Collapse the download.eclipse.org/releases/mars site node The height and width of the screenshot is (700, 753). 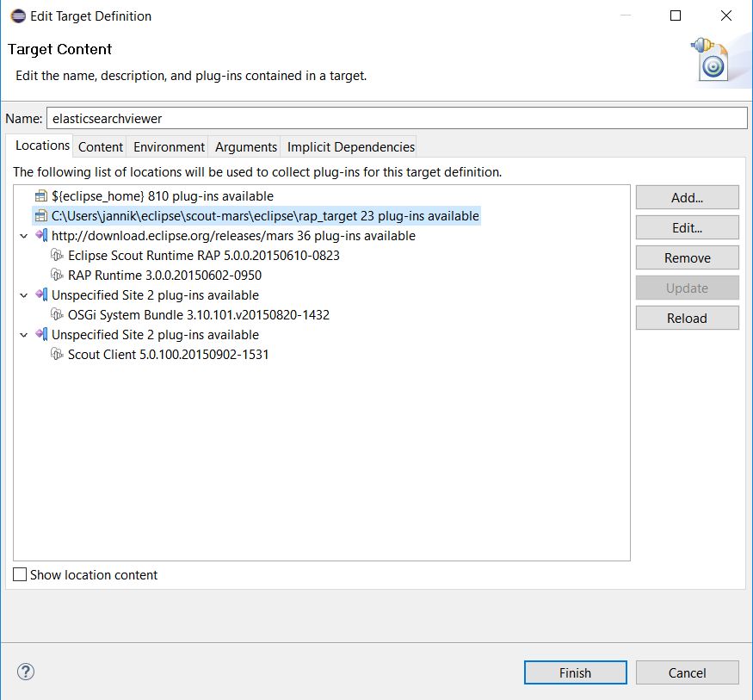(23, 236)
